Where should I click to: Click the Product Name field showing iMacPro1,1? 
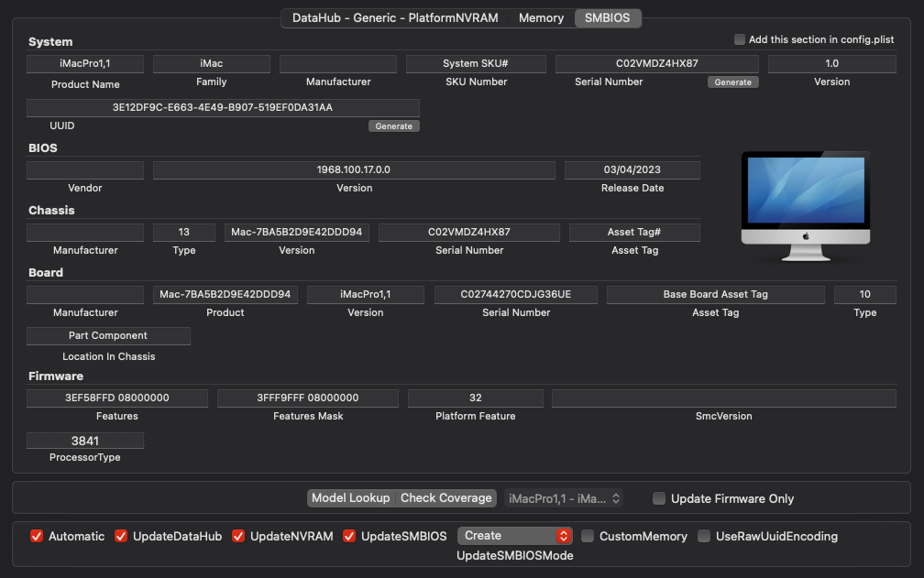(85, 63)
